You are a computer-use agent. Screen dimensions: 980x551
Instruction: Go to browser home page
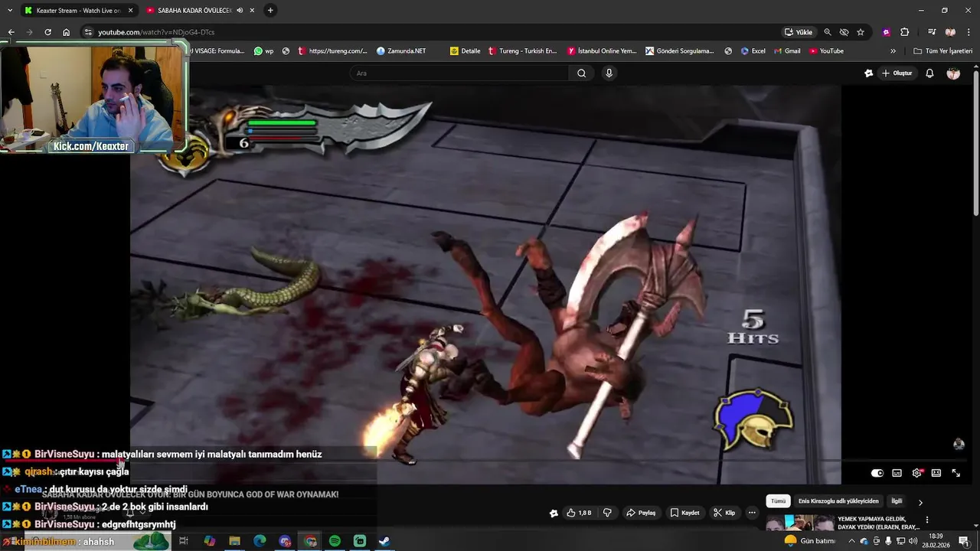pos(66,32)
